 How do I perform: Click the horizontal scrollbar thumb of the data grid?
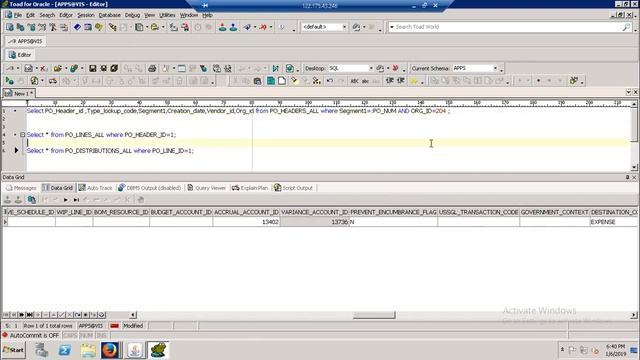(x=374, y=315)
